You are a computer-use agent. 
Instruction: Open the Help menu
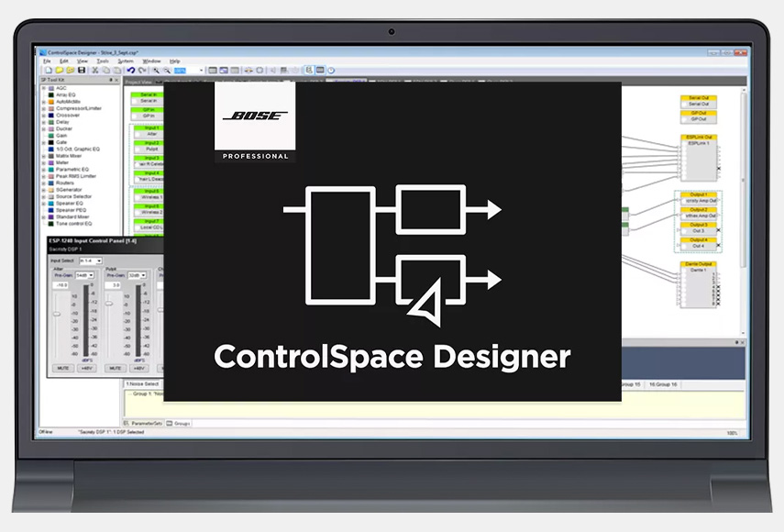(x=174, y=61)
